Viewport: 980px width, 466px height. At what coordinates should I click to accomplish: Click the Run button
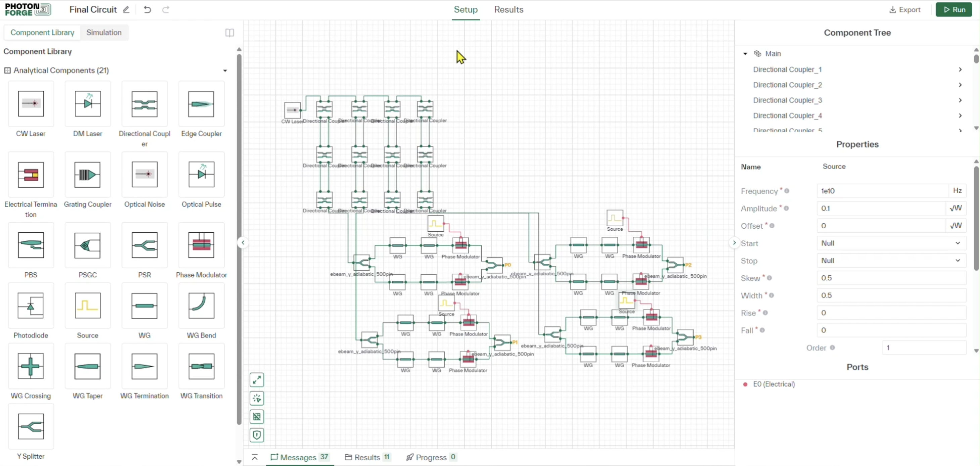954,9
